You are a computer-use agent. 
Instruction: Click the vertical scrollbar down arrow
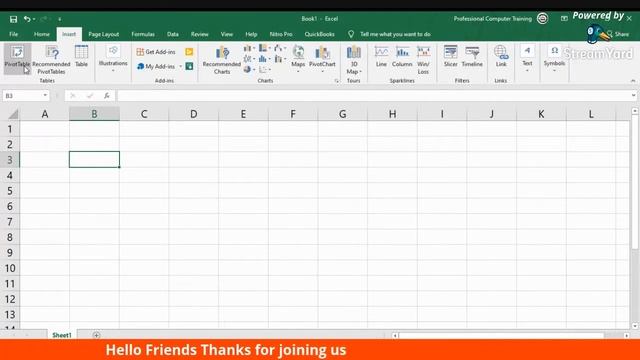coord(635,326)
